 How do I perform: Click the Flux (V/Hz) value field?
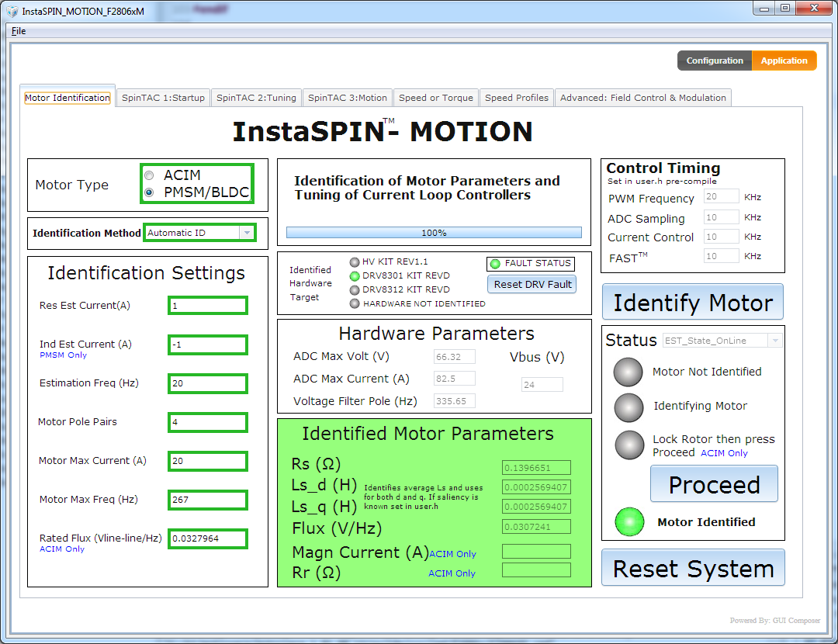point(537,526)
